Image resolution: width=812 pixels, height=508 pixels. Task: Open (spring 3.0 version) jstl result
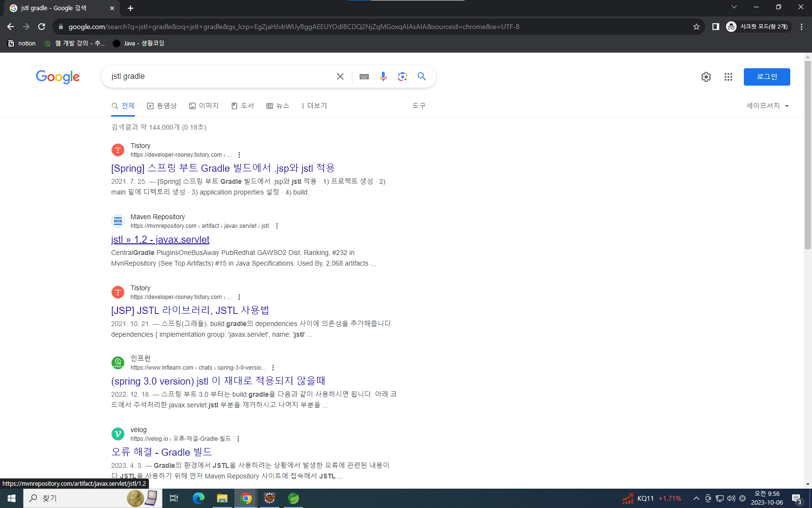pyautogui.click(x=218, y=381)
